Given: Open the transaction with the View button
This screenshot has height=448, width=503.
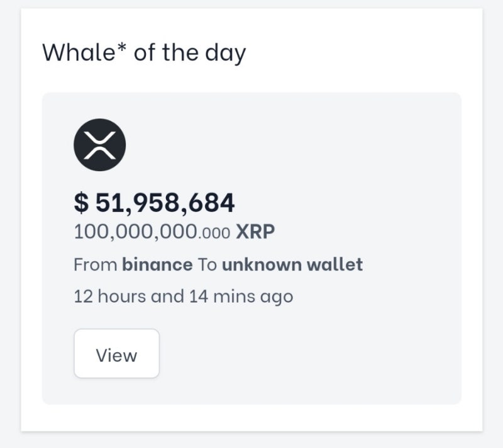Looking at the screenshot, I should (x=117, y=354).
